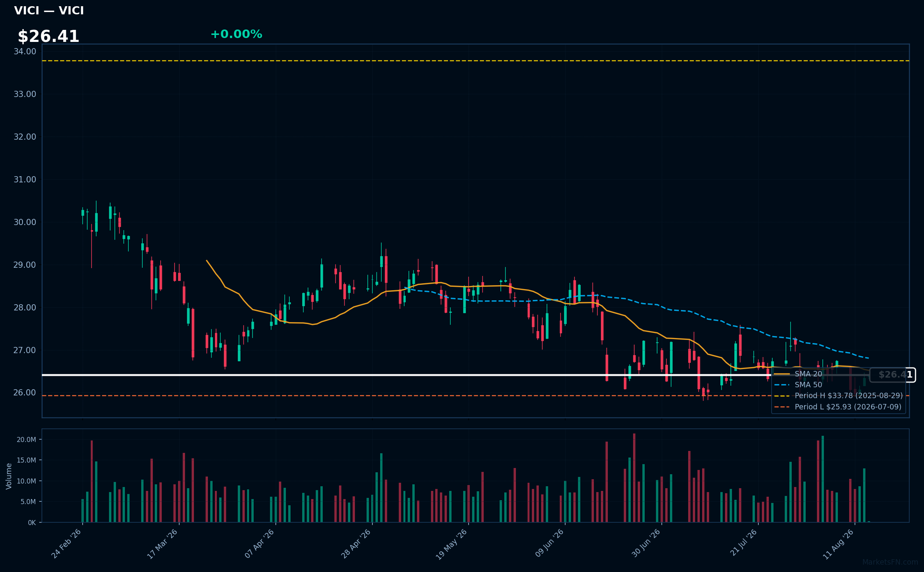Click the 32.00 price axis label
This screenshot has height=572, width=924.
(25, 137)
